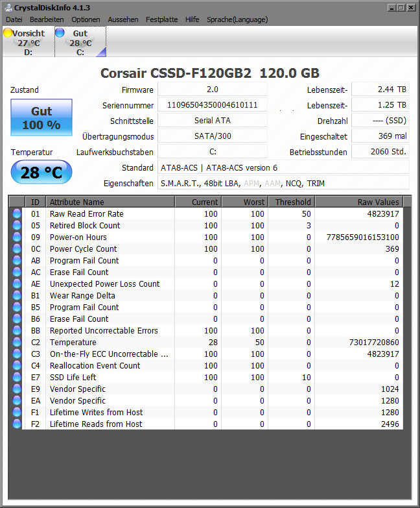Viewport: 420px width, 508px height.
Task: Click status orb for Unexpected Power Loss Count
Action: click(x=17, y=284)
